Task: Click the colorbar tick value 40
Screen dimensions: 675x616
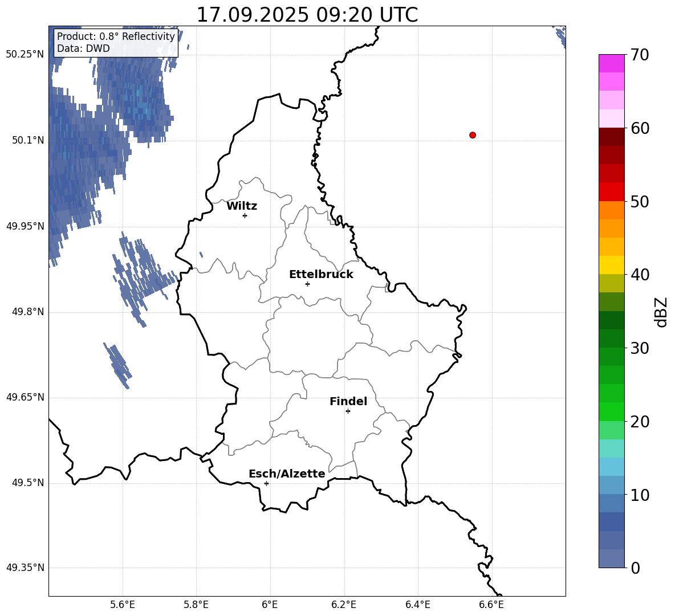Action: coord(640,275)
